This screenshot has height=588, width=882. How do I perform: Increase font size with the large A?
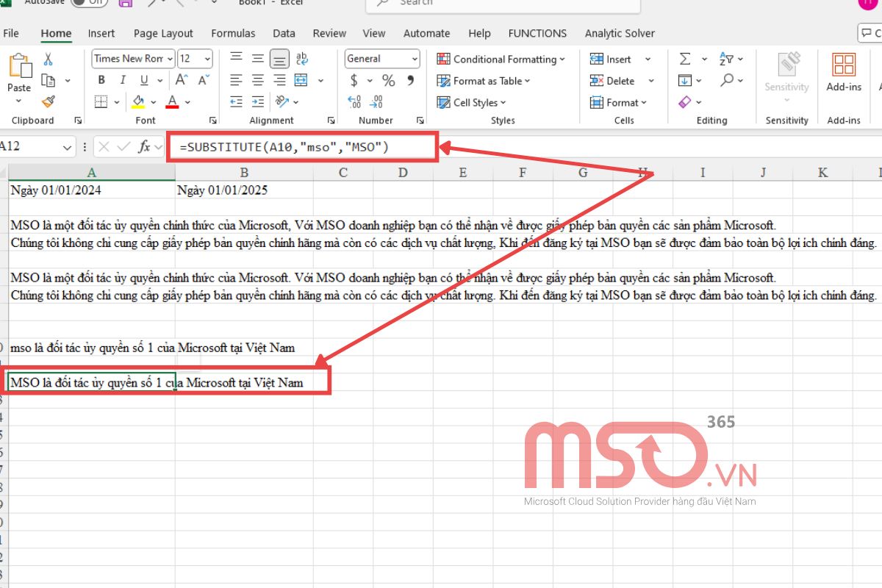[181, 80]
